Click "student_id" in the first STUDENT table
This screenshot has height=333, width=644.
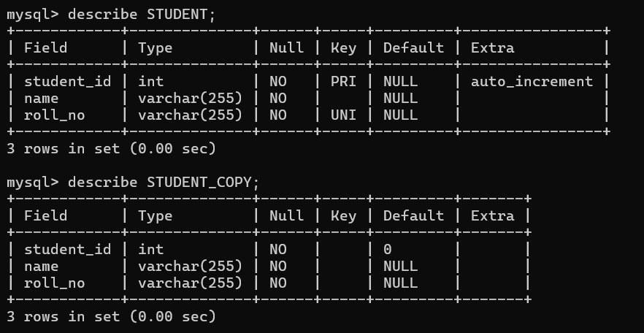click(x=67, y=81)
